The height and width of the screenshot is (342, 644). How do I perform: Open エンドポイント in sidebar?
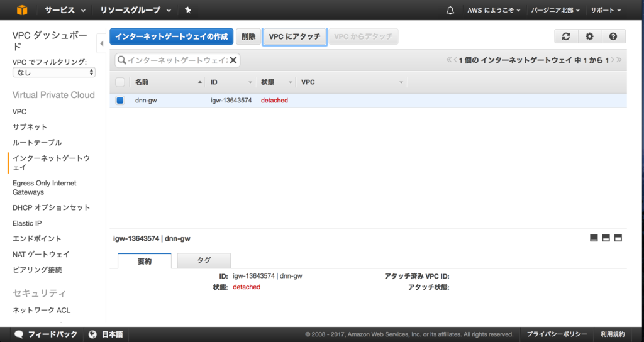(x=36, y=238)
